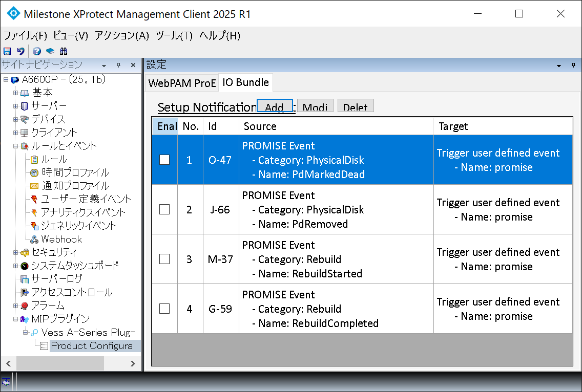The height and width of the screenshot is (392, 582).
Task: Enable notification 4 RebuildCompleted checkbox
Action: 164,309
